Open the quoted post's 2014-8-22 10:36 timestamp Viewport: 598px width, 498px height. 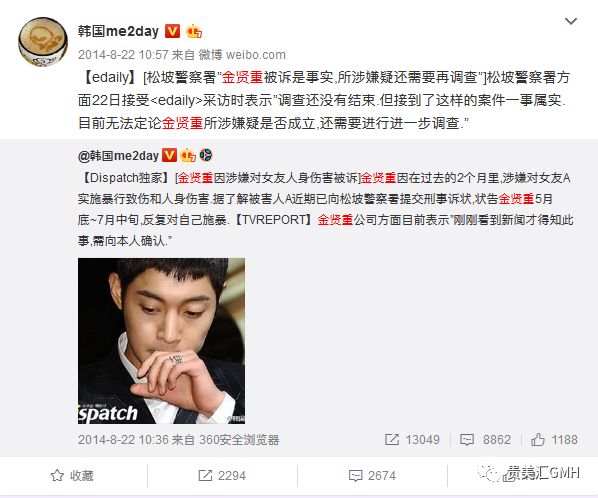[x=123, y=440]
